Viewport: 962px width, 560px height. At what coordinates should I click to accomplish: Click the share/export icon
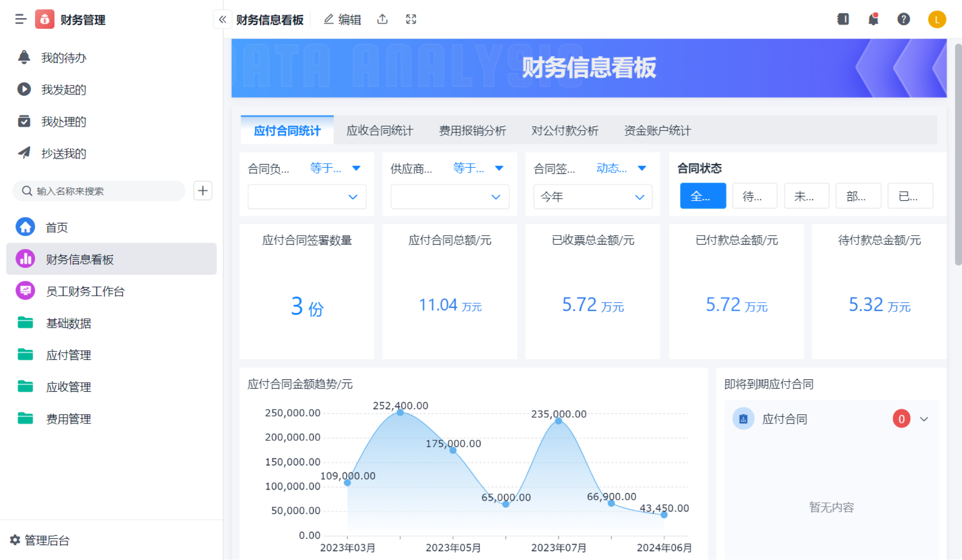pos(382,19)
